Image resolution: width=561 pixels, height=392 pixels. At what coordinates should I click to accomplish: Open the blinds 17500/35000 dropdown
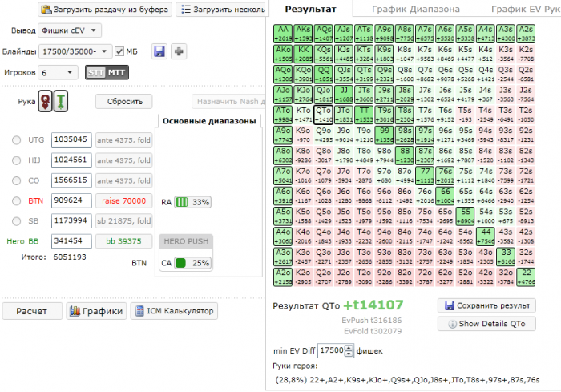pyautogui.click(x=75, y=51)
